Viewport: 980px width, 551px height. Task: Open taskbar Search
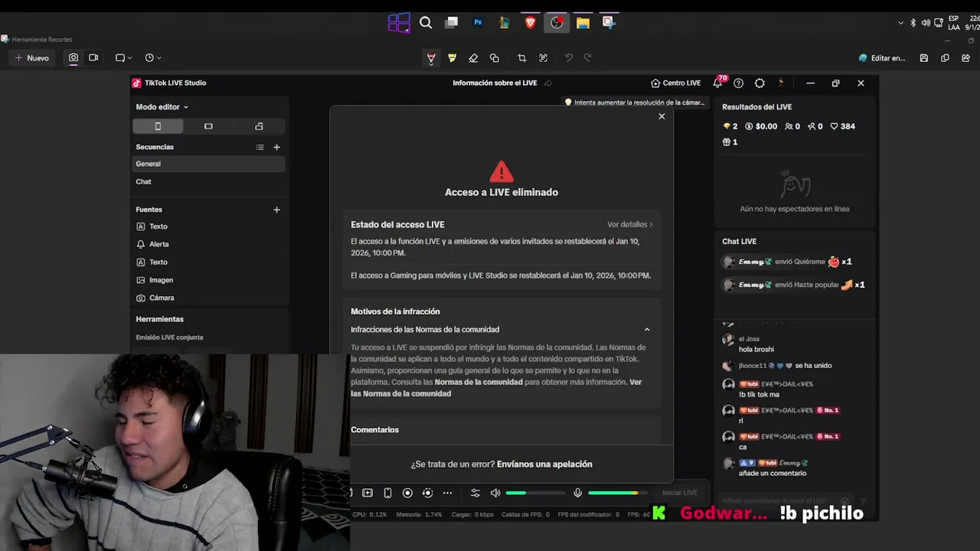pyautogui.click(x=426, y=23)
